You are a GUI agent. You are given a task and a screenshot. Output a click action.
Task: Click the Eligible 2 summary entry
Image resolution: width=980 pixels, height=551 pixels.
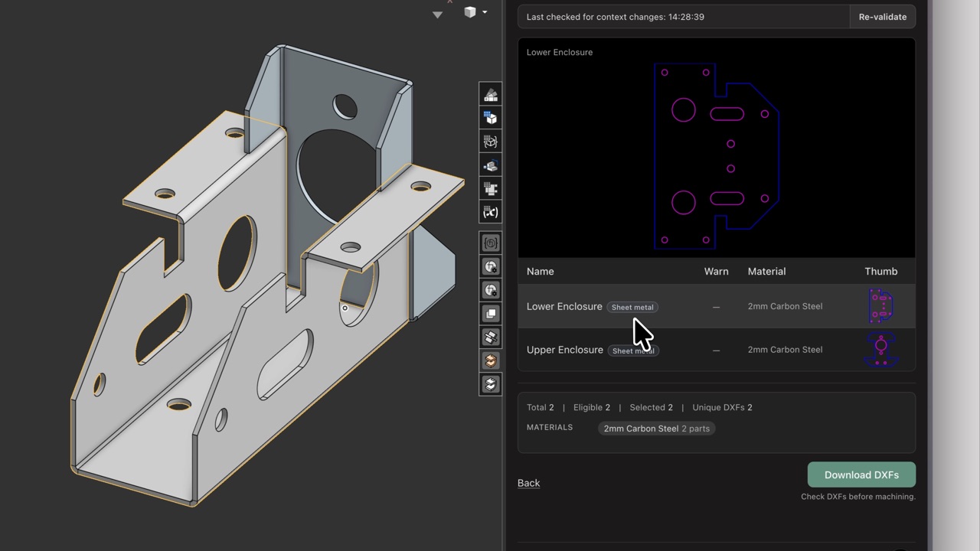[592, 407]
